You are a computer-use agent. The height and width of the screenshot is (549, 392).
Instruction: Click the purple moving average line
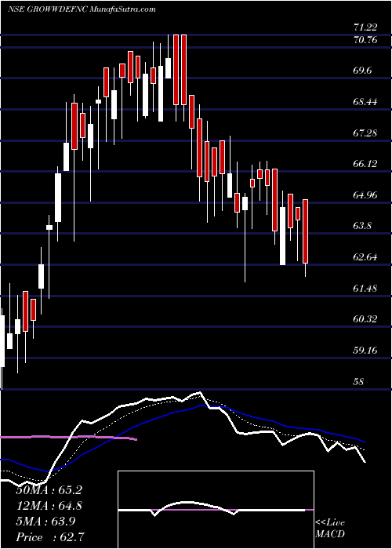pos(68,438)
